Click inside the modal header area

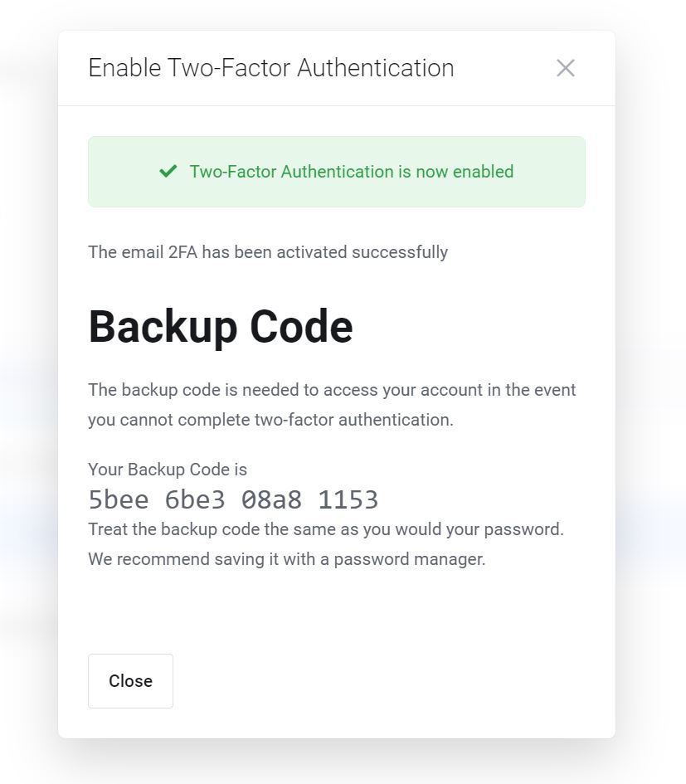(x=332, y=68)
